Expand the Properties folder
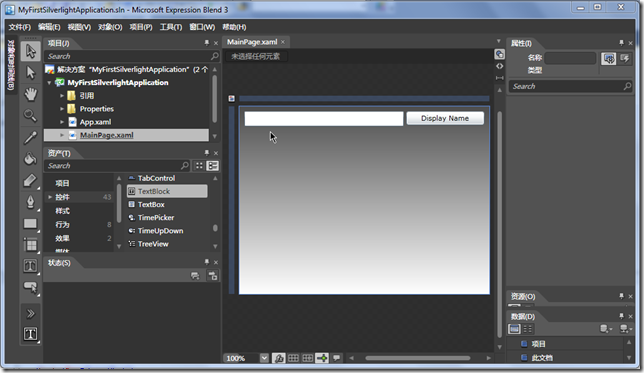This screenshot has width=644, height=373. (62, 109)
